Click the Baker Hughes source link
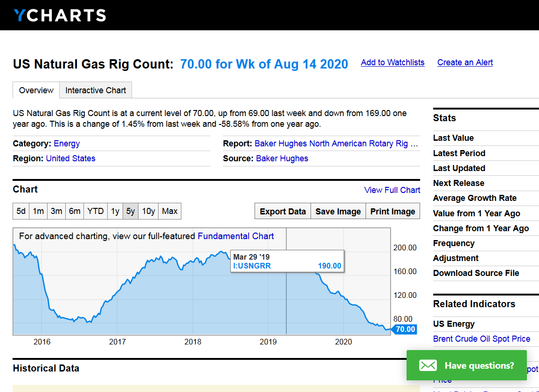Viewport: 539px width, 392px height. [x=282, y=158]
